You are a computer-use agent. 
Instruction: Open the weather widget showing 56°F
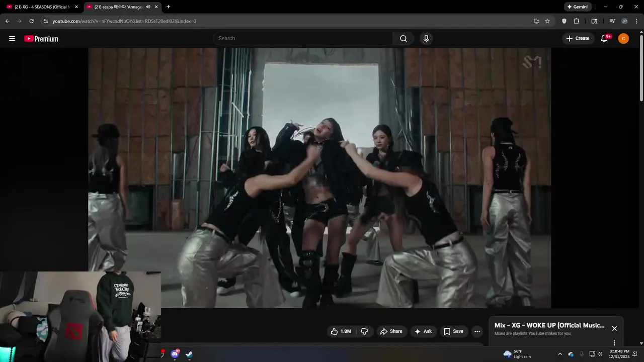pos(517,354)
